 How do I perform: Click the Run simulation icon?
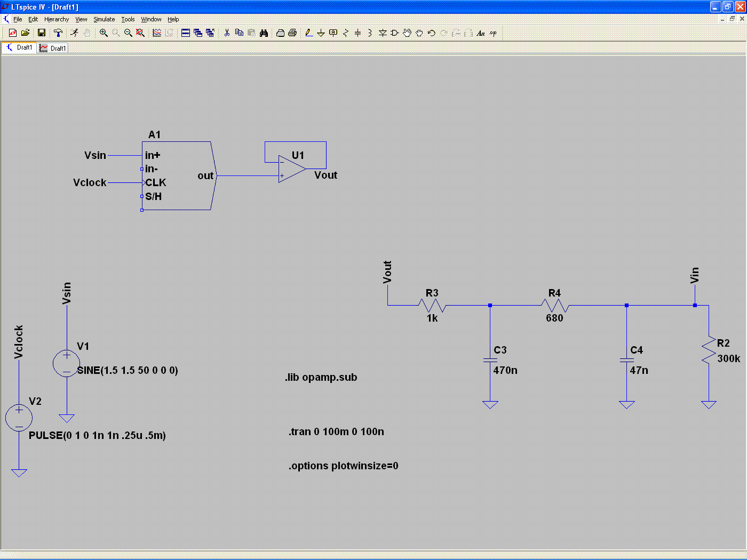click(x=74, y=33)
